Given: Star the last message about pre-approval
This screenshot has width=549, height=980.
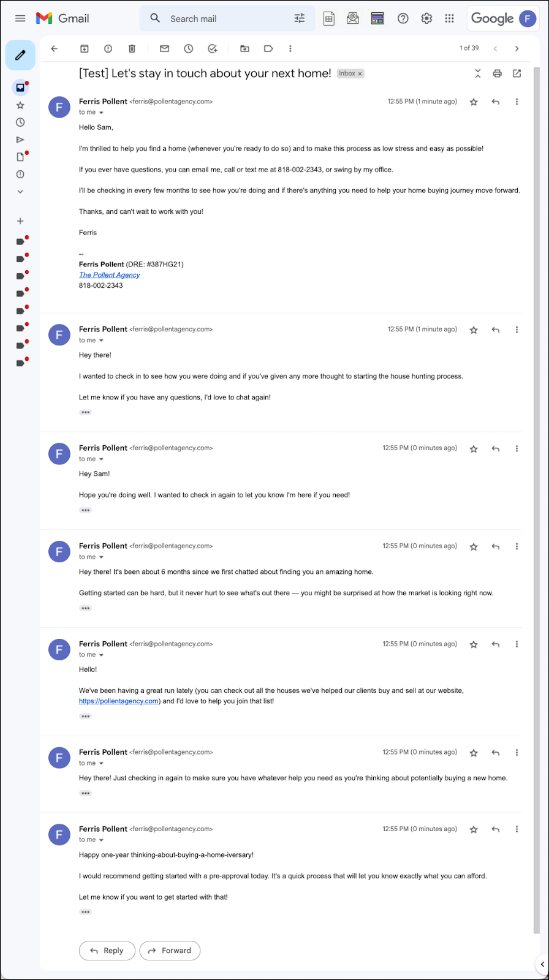Looking at the screenshot, I should pos(474,829).
